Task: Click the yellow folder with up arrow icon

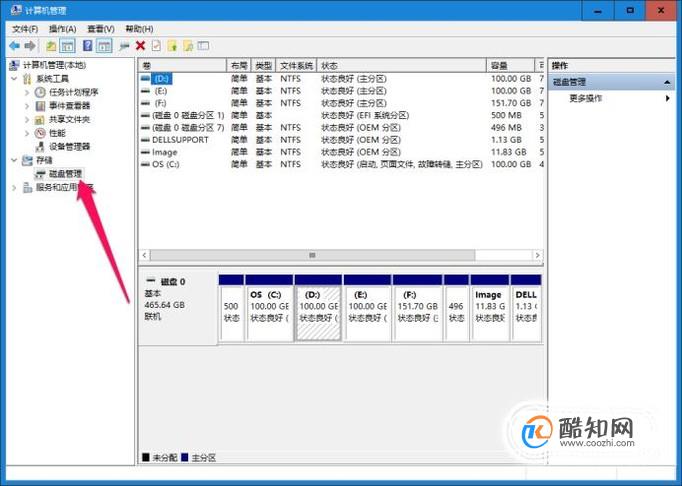Action: (172, 46)
